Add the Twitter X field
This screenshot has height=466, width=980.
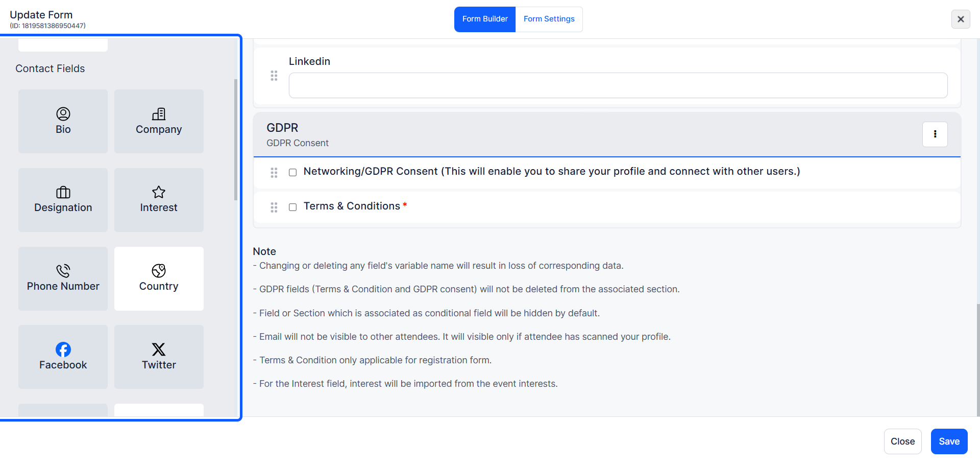pyautogui.click(x=159, y=357)
